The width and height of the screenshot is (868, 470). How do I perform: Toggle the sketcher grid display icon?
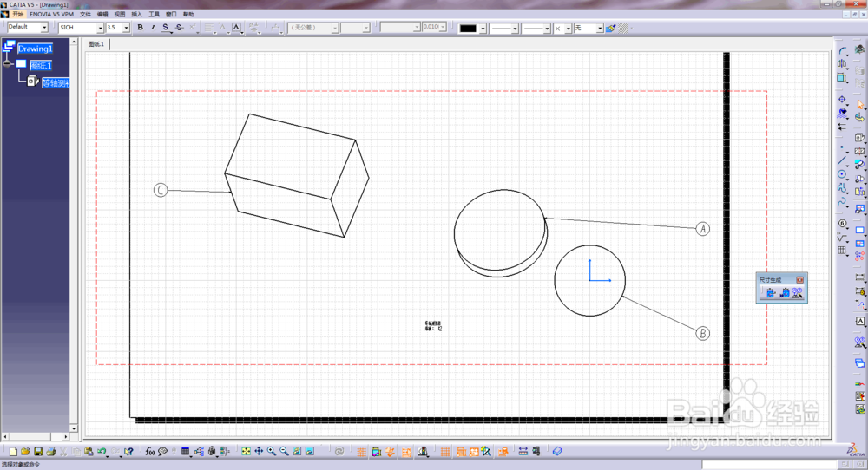tap(361, 452)
